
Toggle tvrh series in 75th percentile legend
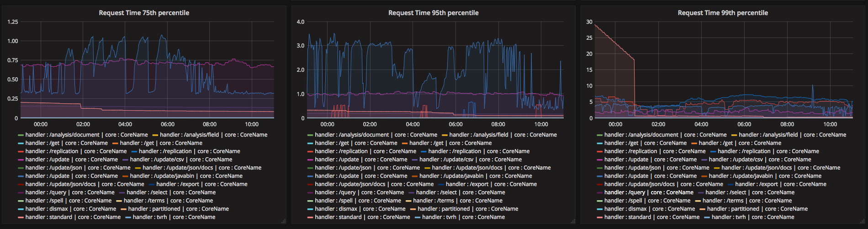click(174, 217)
